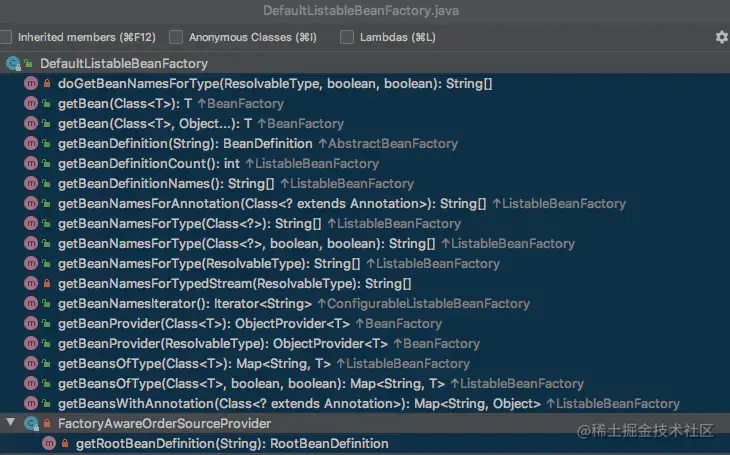Image resolution: width=730 pixels, height=455 pixels.
Task: Click method icon of getBeanNamesForAnnotation
Action: [31, 204]
